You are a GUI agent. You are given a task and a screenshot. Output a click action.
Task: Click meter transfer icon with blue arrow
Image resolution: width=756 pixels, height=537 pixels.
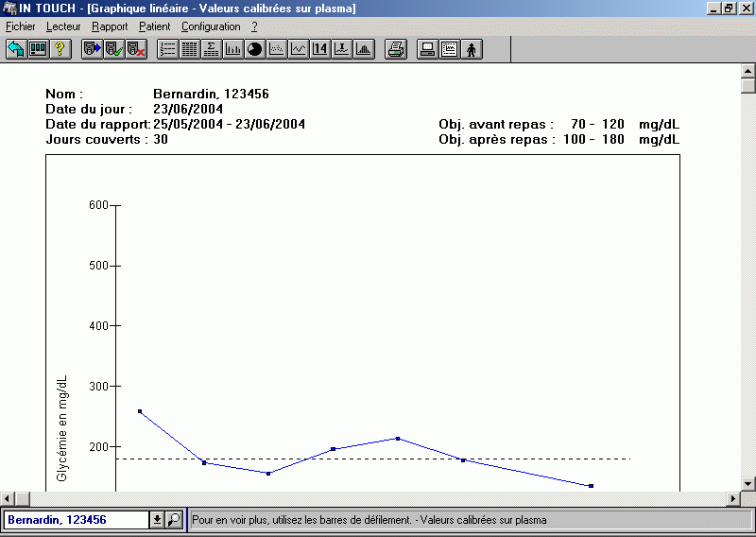pos(92,49)
